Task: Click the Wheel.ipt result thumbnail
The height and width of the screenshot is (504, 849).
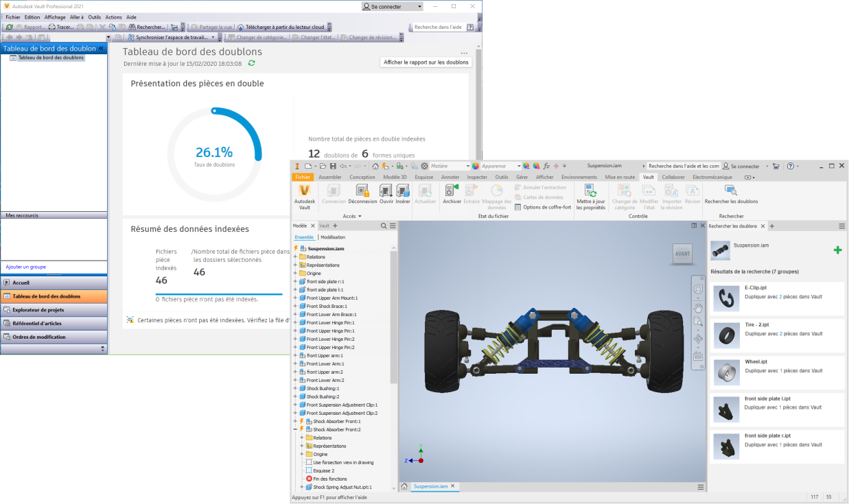Action: coord(727,372)
